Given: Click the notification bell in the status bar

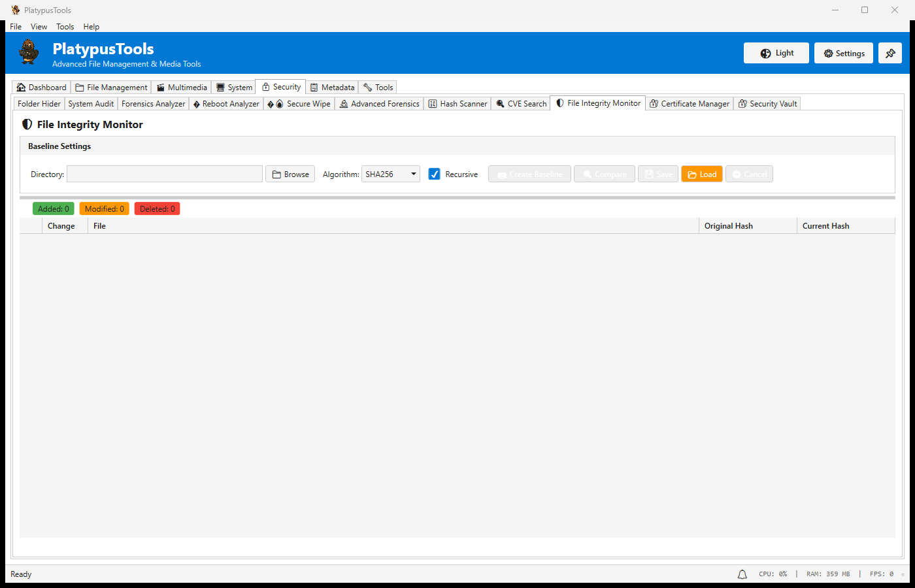Looking at the screenshot, I should tap(742, 574).
